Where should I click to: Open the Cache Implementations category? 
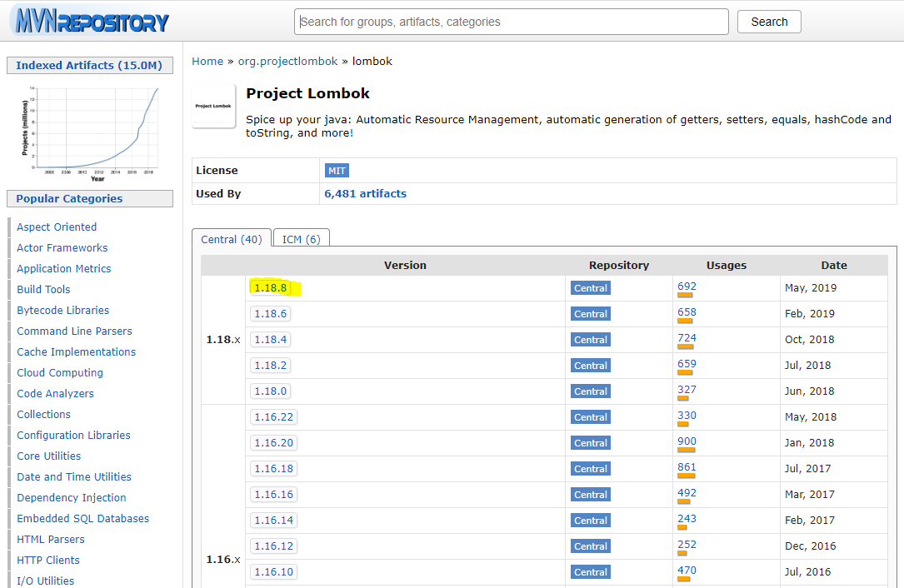(76, 351)
